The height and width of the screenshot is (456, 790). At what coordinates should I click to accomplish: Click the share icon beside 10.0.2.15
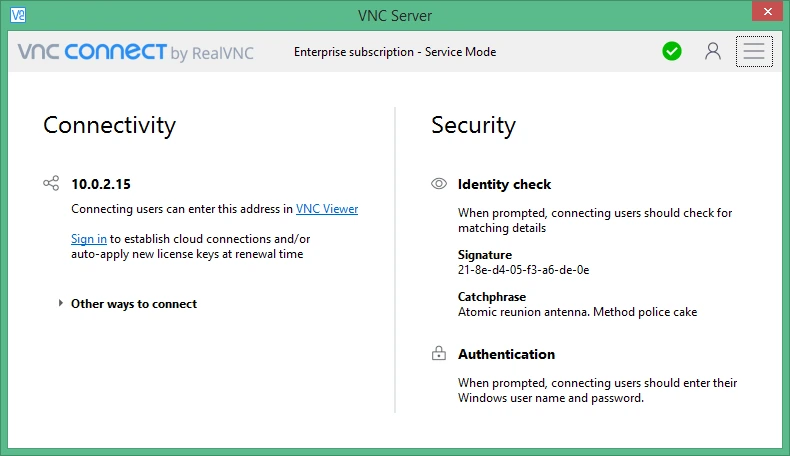coord(51,183)
